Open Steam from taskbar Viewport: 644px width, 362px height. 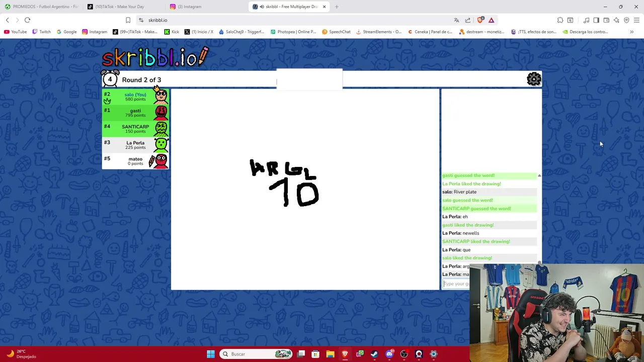point(374,354)
